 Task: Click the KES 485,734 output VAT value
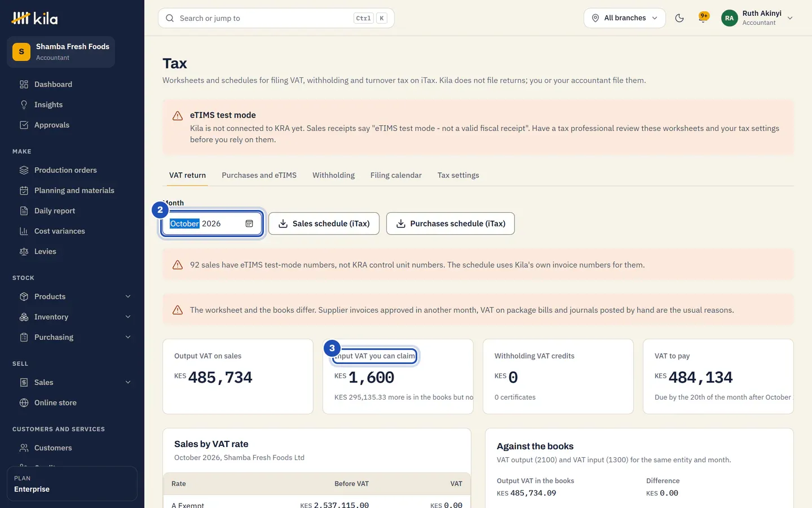pyautogui.click(x=213, y=377)
